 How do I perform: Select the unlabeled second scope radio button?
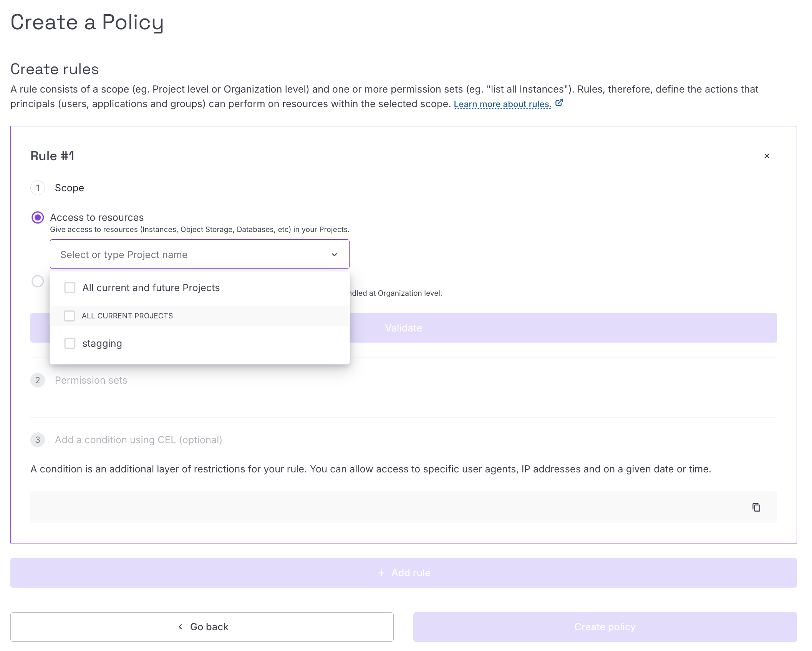tap(38, 281)
